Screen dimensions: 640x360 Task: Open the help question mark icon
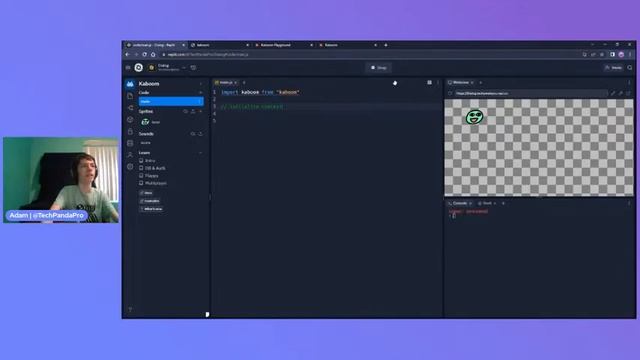pos(130,310)
